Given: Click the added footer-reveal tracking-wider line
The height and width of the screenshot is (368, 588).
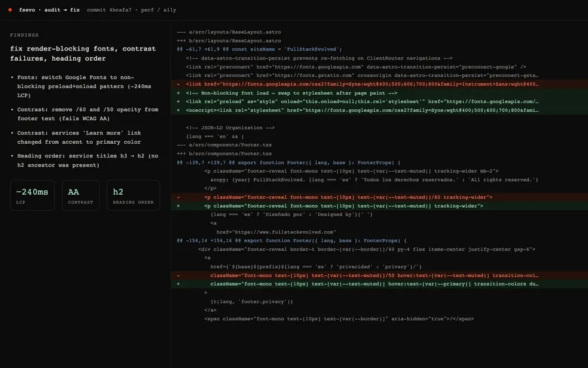Looking at the screenshot, I should [x=380, y=205].
